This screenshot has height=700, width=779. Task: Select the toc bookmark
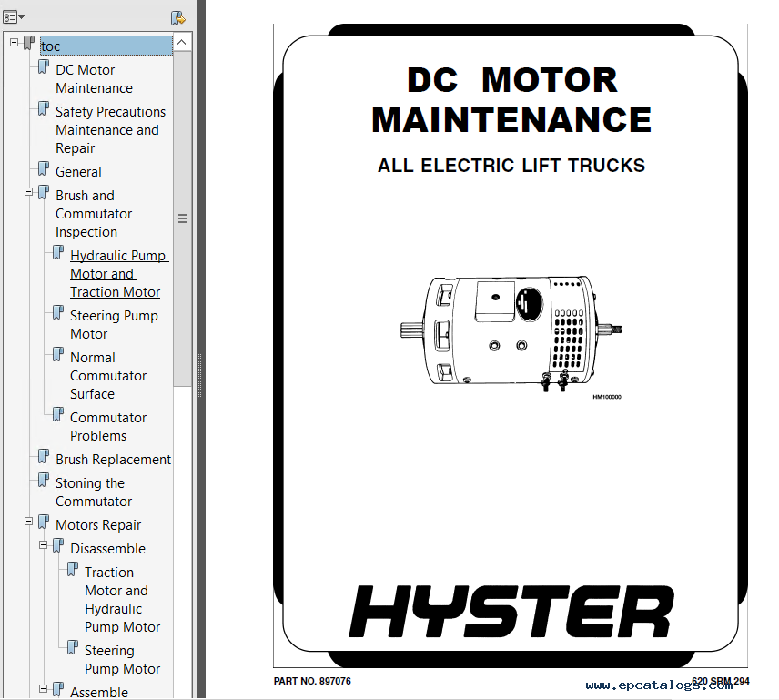pyautogui.click(x=106, y=46)
